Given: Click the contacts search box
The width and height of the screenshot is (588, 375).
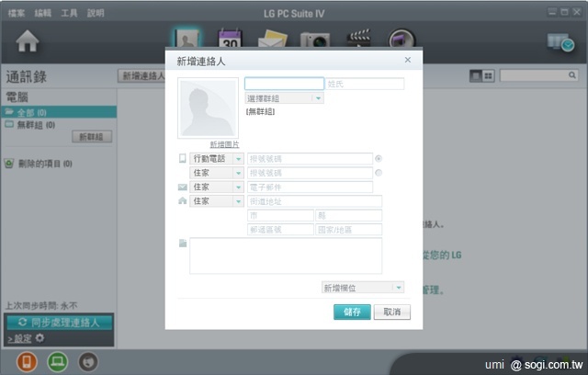Looking at the screenshot, I should pos(538,75).
